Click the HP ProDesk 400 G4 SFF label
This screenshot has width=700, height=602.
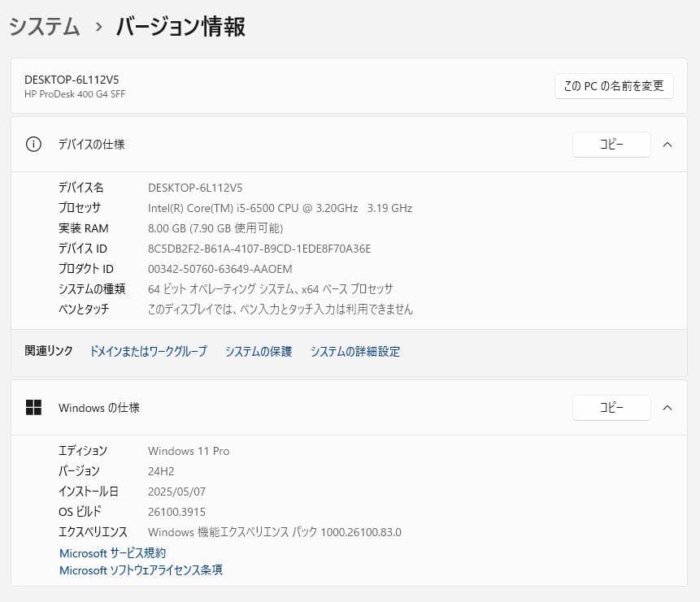74,93
